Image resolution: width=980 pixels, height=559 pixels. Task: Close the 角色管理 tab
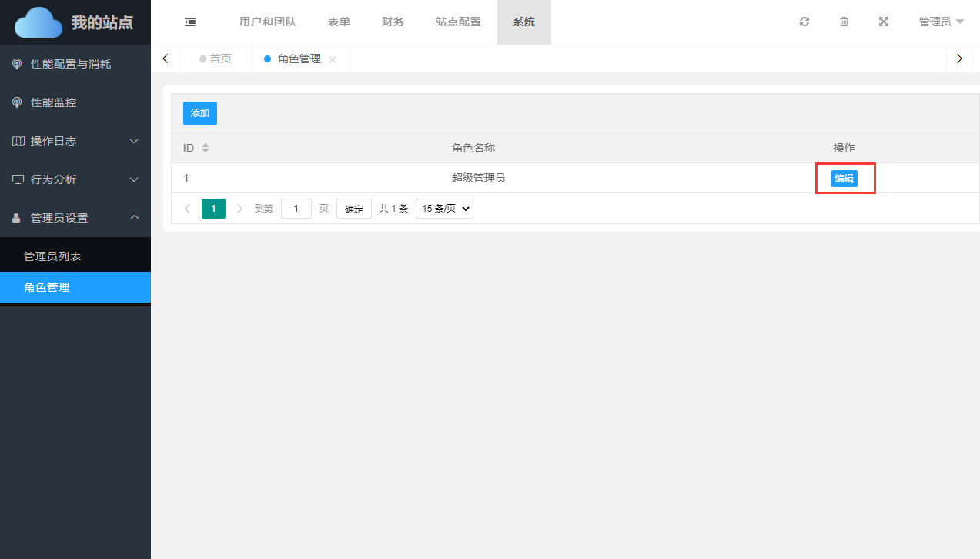point(333,59)
